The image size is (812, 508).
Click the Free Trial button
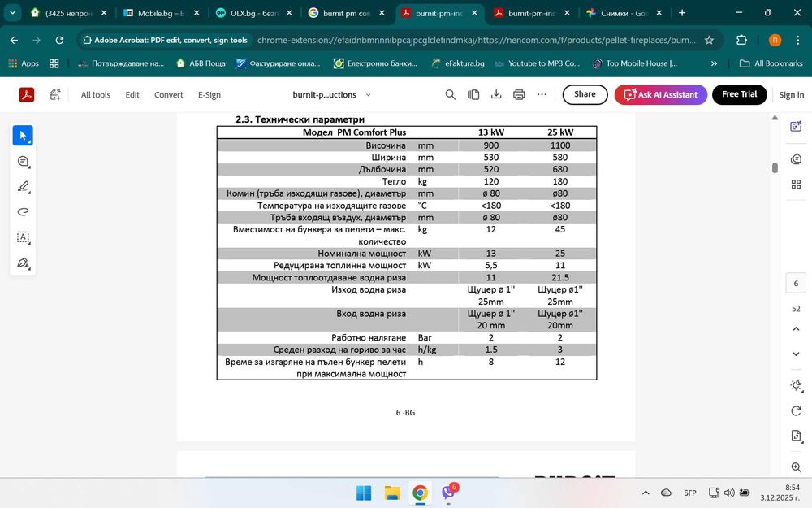(740, 94)
